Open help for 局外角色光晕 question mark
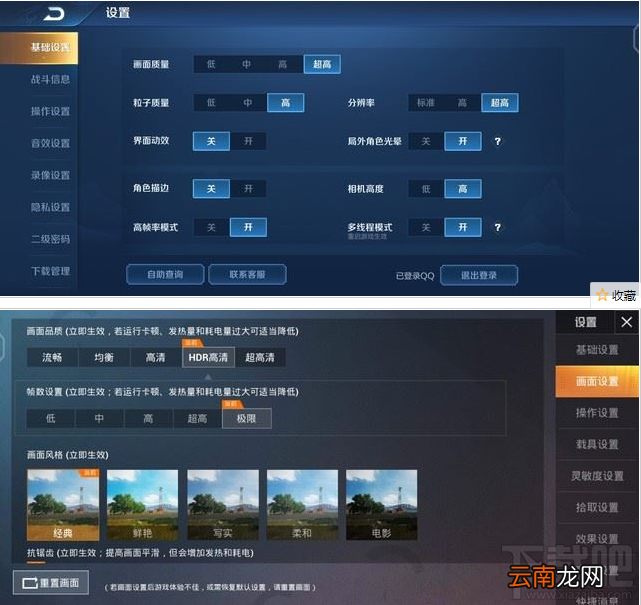 pos(497,141)
